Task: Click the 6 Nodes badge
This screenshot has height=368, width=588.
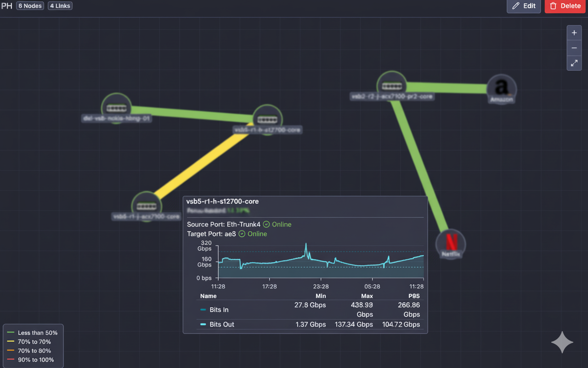Action: 30,6
